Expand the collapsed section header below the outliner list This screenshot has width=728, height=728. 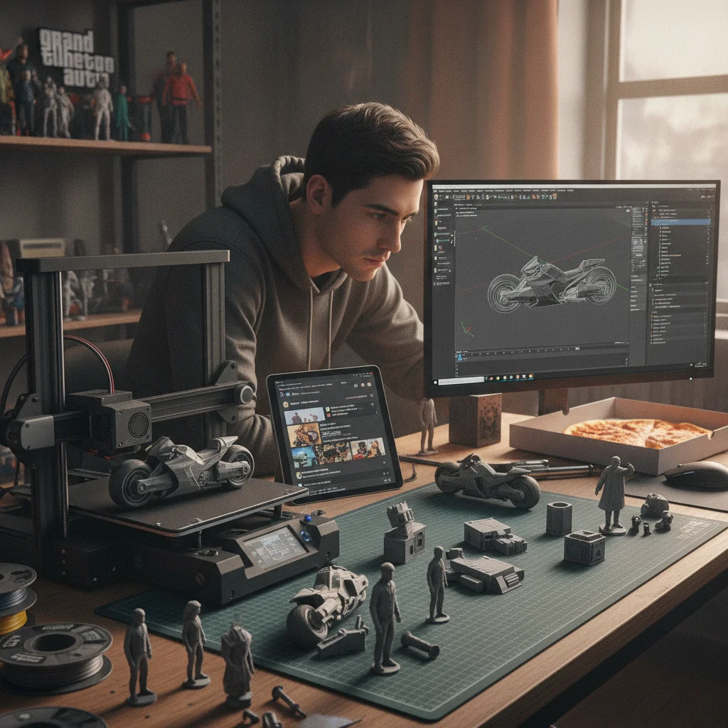click(678, 284)
